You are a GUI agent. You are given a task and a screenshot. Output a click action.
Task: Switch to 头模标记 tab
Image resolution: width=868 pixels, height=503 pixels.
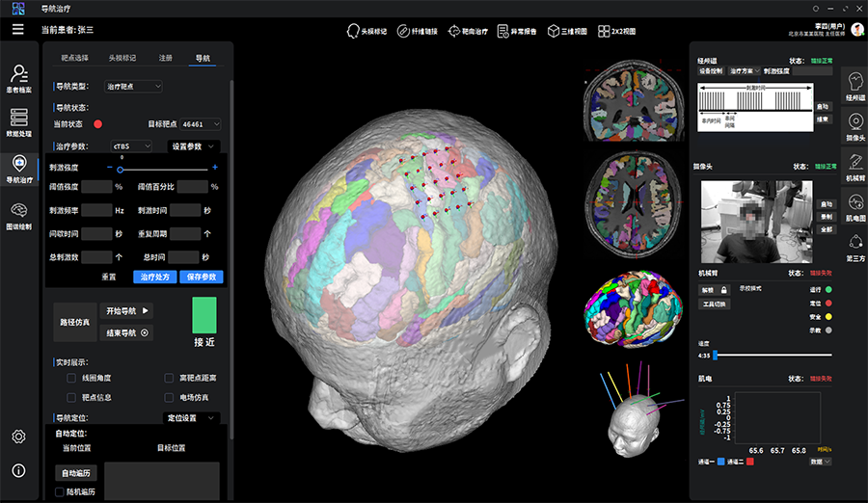click(x=122, y=58)
